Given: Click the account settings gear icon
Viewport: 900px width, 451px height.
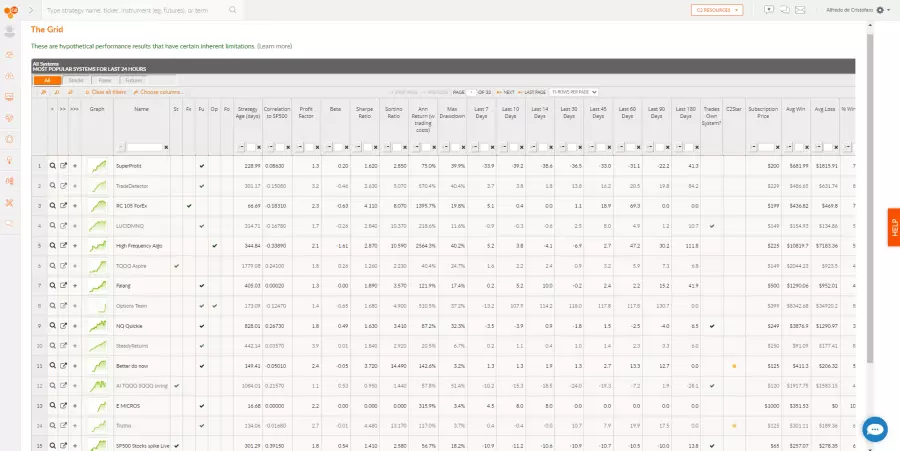Looking at the screenshot, I should pyautogui.click(x=880, y=10).
